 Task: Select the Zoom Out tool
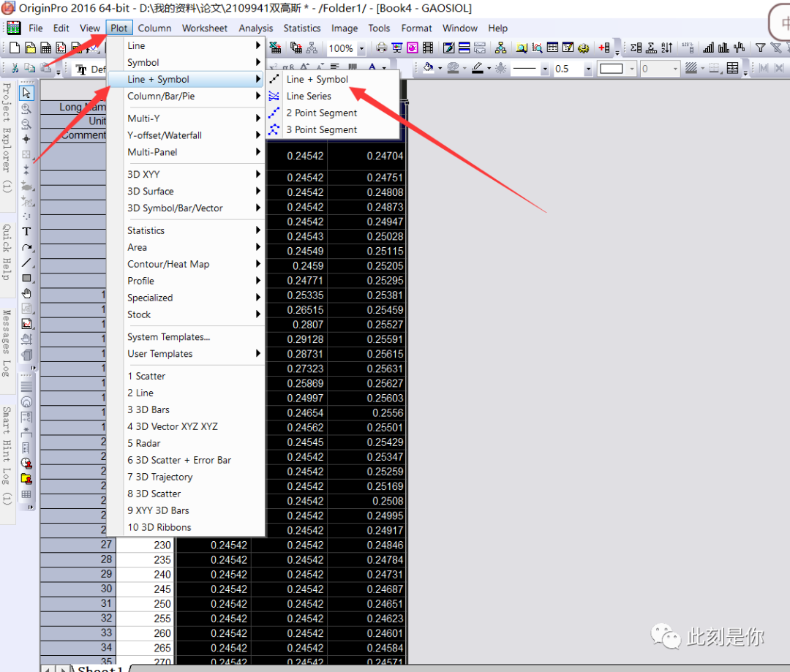(x=26, y=123)
